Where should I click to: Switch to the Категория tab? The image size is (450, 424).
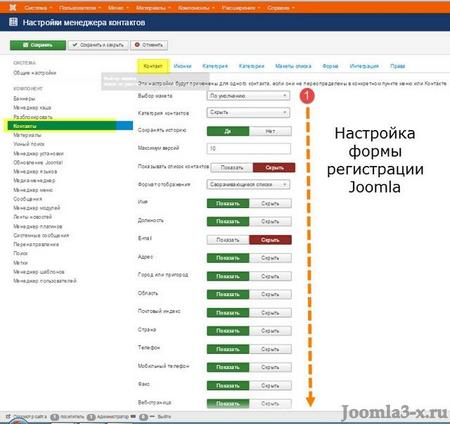point(215,66)
